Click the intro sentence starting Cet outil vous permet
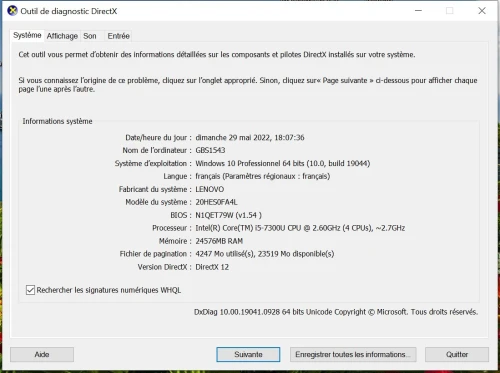500x373 pixels. pos(217,55)
